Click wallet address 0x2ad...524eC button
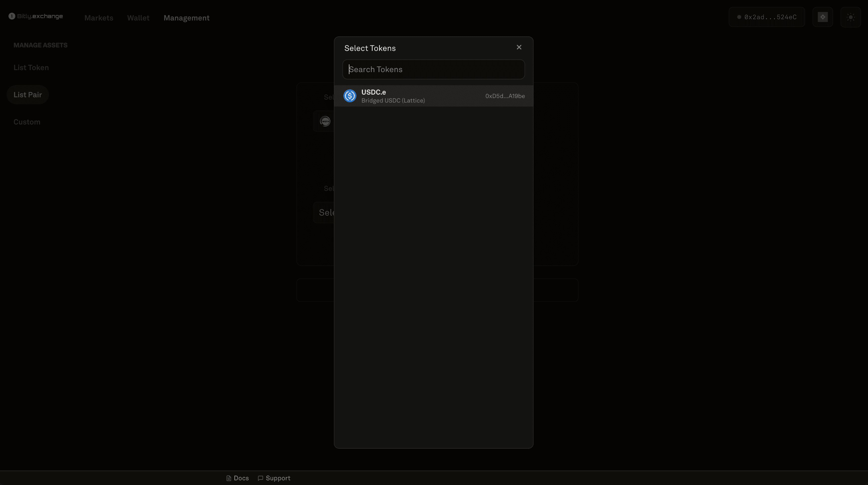Image resolution: width=868 pixels, height=485 pixels. 767,17
